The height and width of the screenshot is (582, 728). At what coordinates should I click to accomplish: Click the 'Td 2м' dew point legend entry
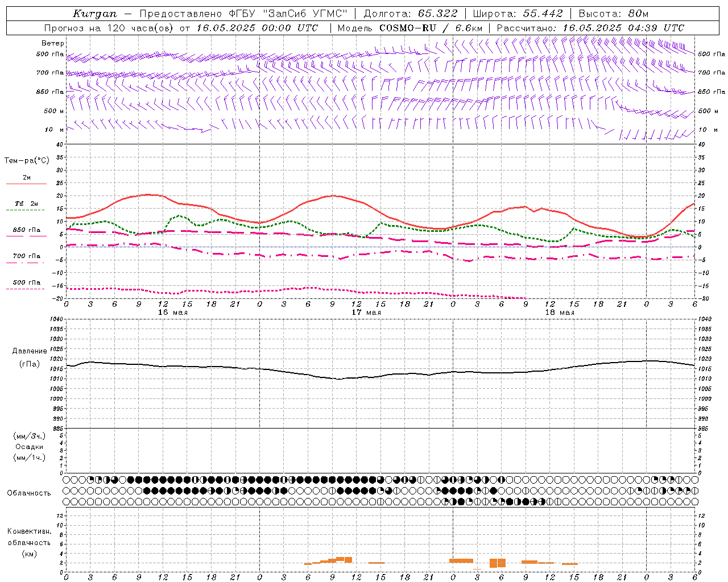pos(26,203)
